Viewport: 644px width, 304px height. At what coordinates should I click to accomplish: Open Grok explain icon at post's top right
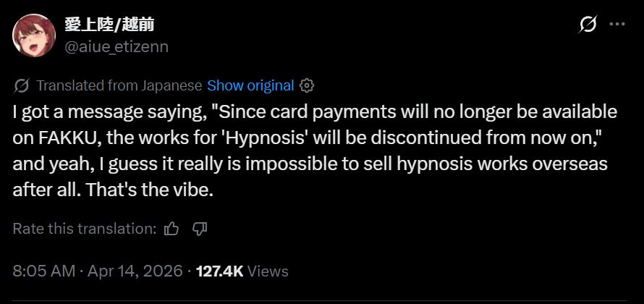(588, 25)
